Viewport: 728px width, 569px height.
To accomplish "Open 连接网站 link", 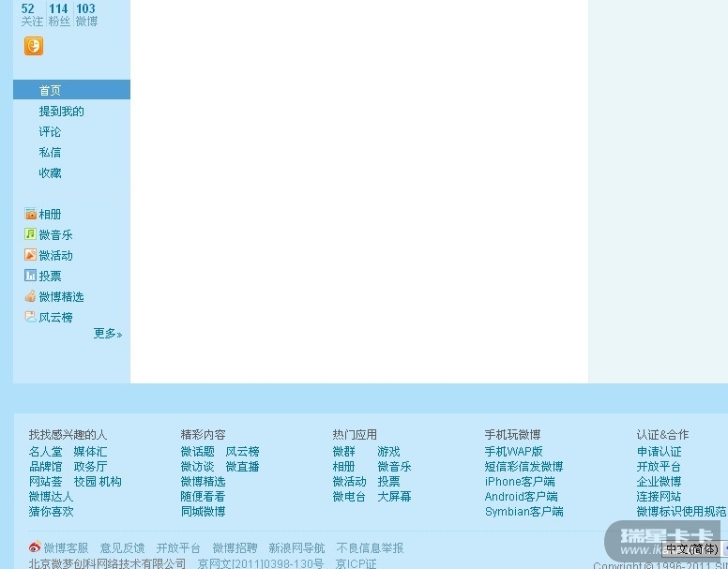I will tap(659, 496).
